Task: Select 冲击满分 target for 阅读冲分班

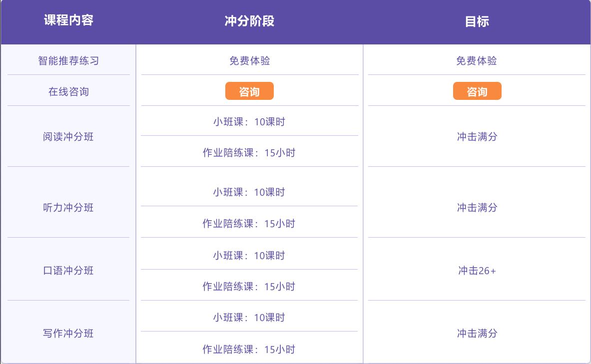Action: coord(477,137)
